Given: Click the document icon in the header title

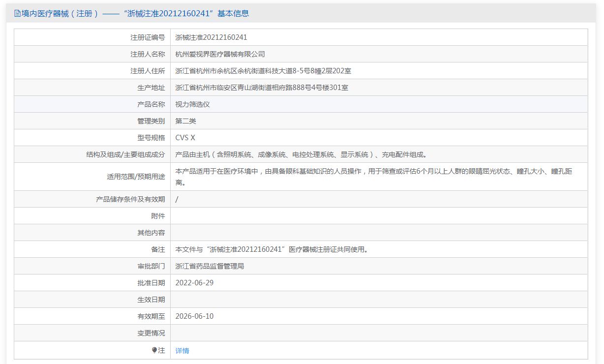Looking at the screenshot, I should pos(17,14).
